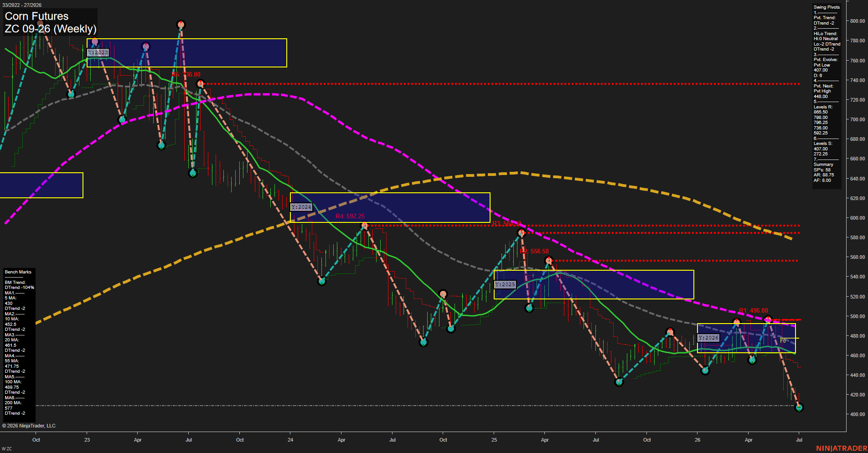Click the 100 MA: label in Bench Marks

click(13, 382)
